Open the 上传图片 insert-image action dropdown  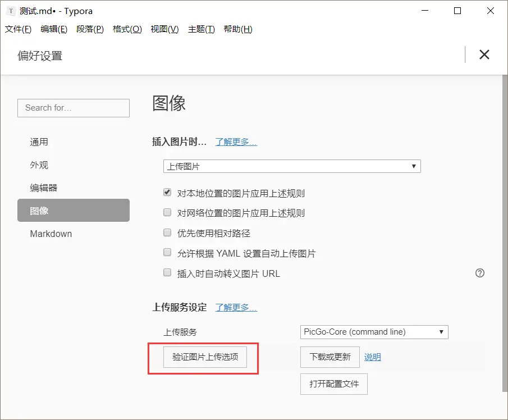tap(292, 166)
